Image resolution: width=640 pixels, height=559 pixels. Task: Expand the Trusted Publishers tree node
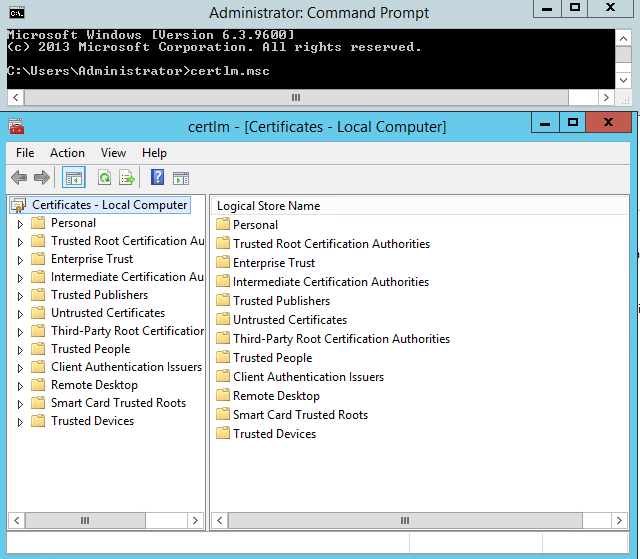pyautogui.click(x=20, y=296)
